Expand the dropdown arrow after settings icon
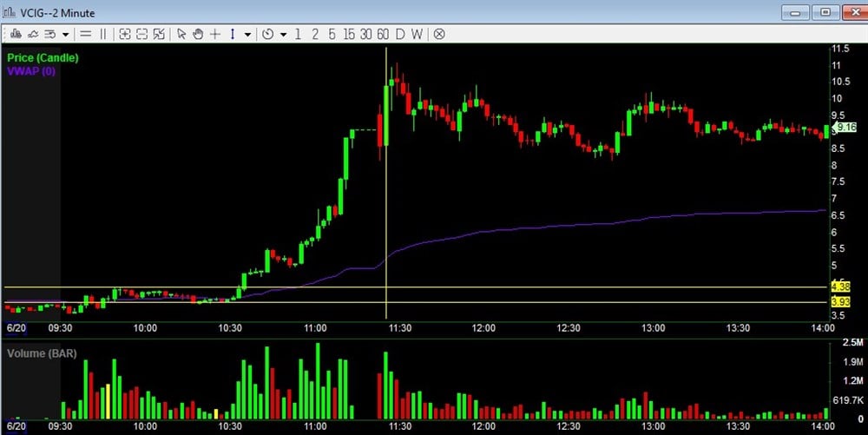This screenshot has height=435, width=868. click(x=65, y=35)
